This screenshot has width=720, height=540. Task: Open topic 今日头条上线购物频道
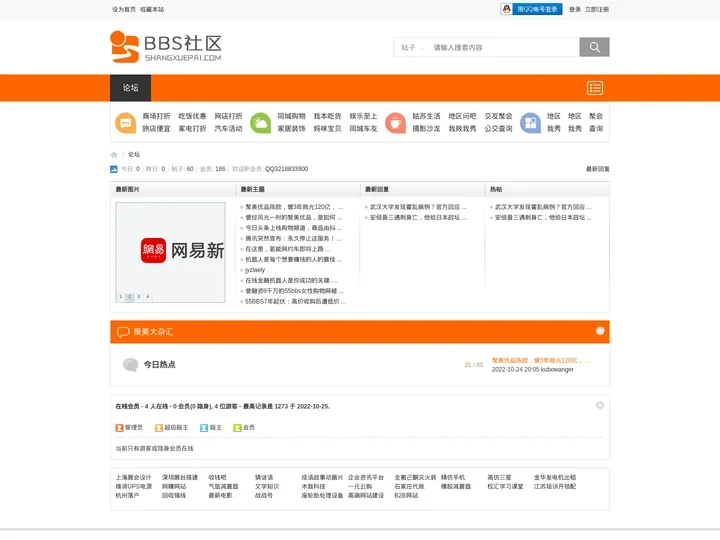293,228
